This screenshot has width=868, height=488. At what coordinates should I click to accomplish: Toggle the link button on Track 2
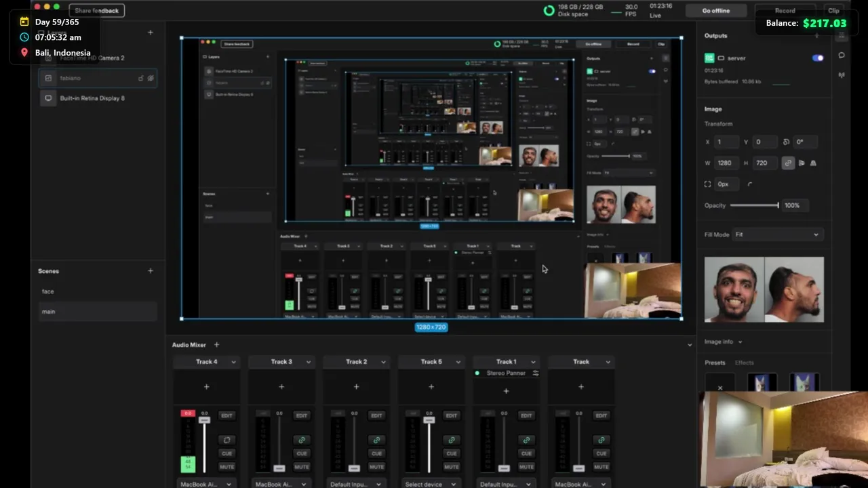point(376,441)
